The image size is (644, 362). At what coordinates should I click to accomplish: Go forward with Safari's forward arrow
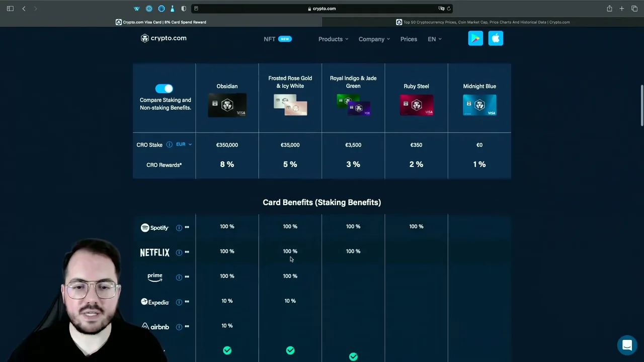[35, 9]
